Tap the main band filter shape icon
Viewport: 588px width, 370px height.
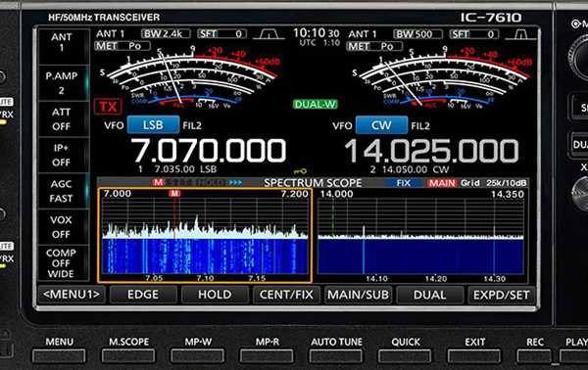(269, 34)
